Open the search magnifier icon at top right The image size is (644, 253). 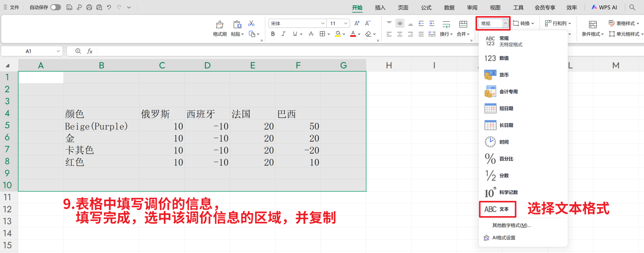632,7
